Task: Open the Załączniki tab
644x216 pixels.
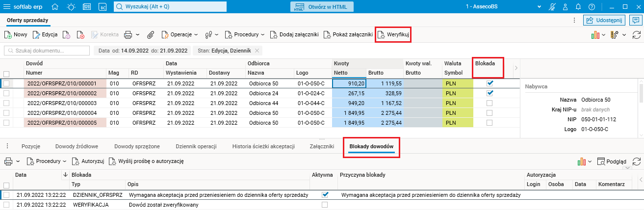Action: [322, 146]
